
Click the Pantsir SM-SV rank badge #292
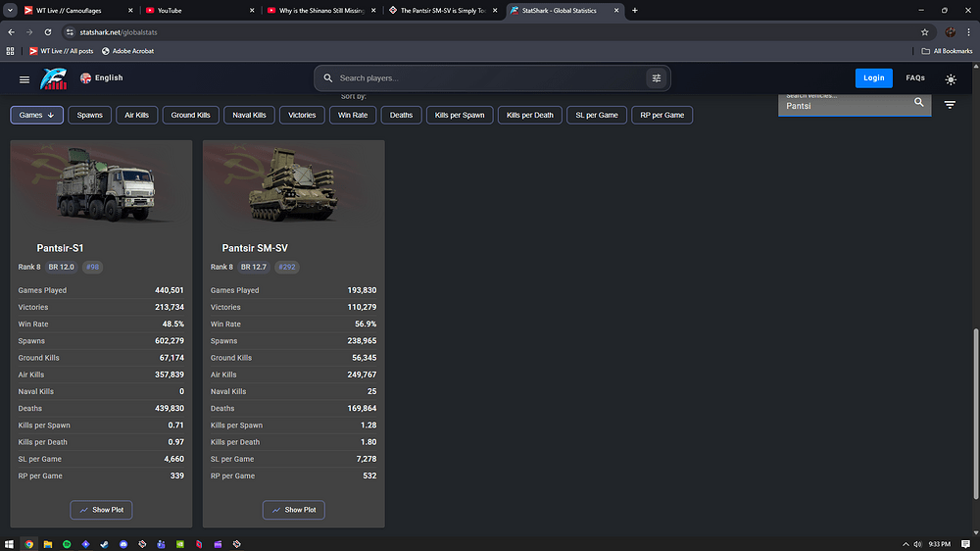(287, 267)
